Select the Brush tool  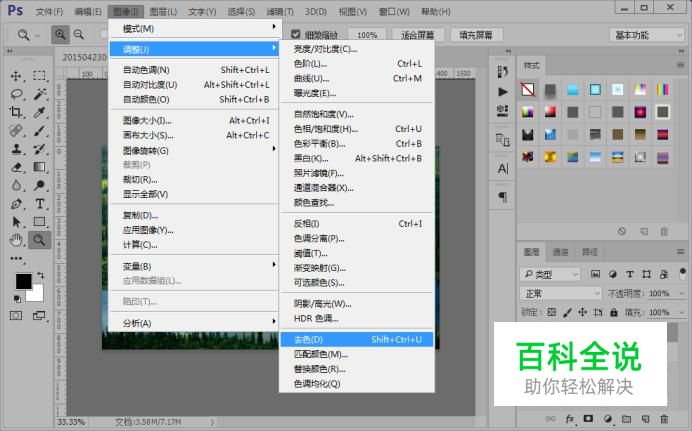point(40,131)
